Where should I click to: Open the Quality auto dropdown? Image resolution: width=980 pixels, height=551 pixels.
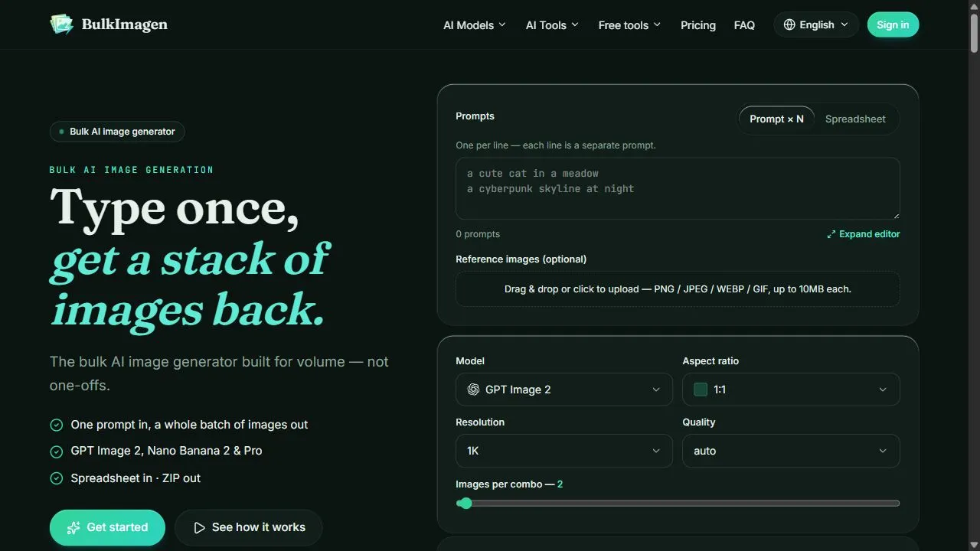pyautogui.click(x=791, y=451)
